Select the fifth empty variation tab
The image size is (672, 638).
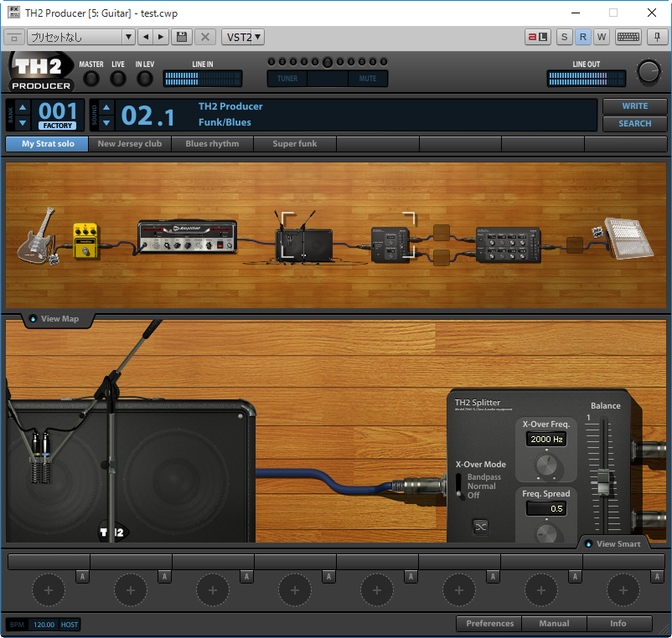pos(378,144)
